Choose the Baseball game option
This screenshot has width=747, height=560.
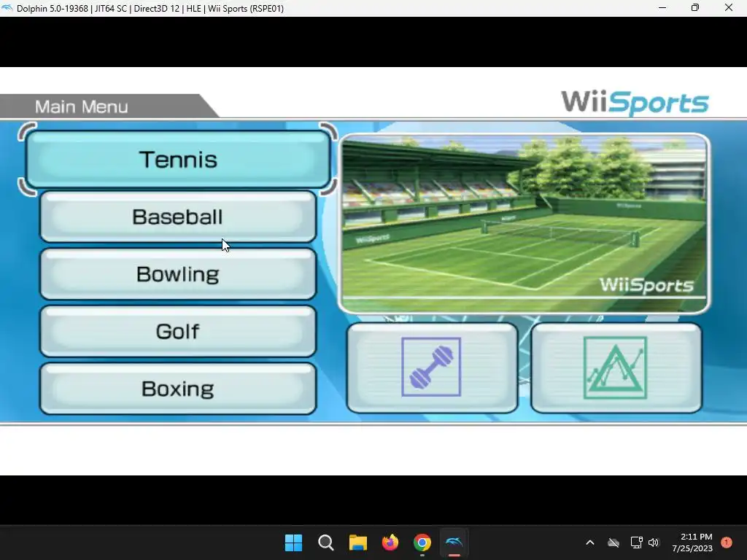click(178, 217)
